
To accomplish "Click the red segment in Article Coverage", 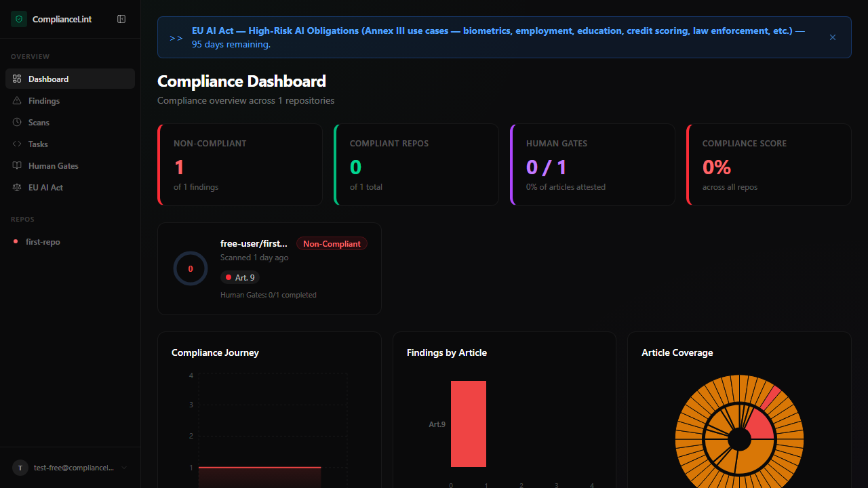I will click(x=759, y=426).
